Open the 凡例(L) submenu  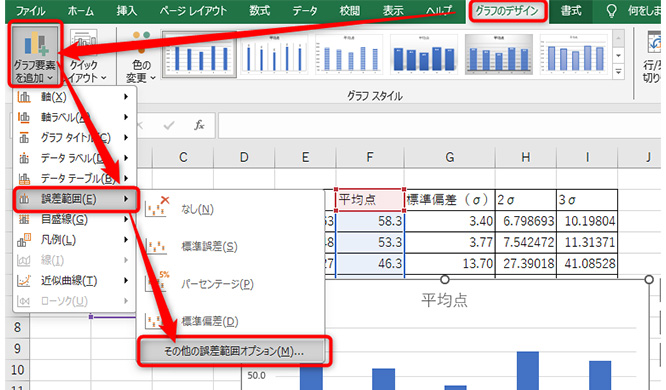tap(73, 240)
